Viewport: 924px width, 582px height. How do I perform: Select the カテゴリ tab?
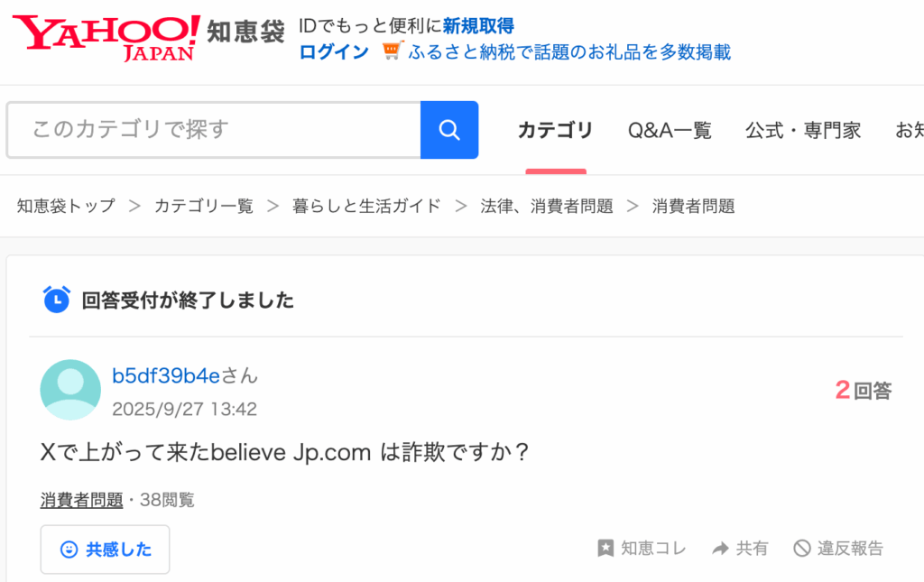click(555, 130)
